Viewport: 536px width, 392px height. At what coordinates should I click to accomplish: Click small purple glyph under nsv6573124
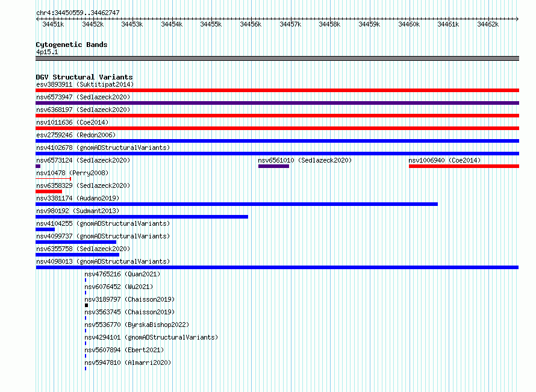point(38,166)
